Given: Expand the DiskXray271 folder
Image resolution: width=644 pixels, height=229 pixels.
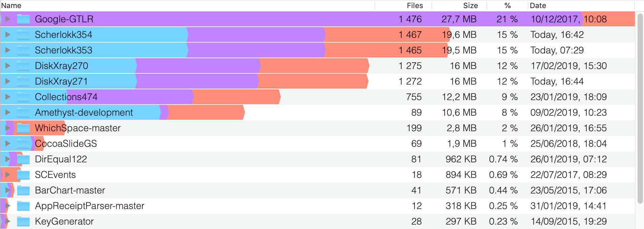Looking at the screenshot, I should 8,82.
